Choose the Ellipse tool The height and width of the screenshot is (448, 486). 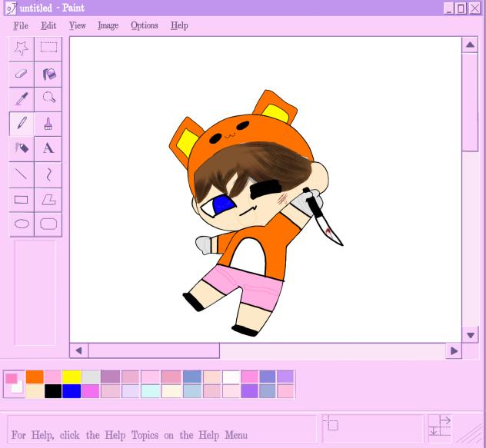pos(22,224)
